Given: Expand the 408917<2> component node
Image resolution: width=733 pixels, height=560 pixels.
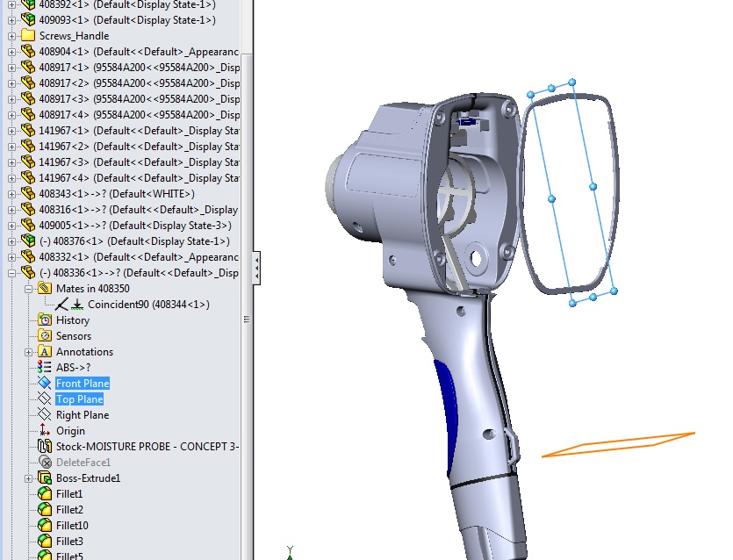Looking at the screenshot, I should (11, 83).
